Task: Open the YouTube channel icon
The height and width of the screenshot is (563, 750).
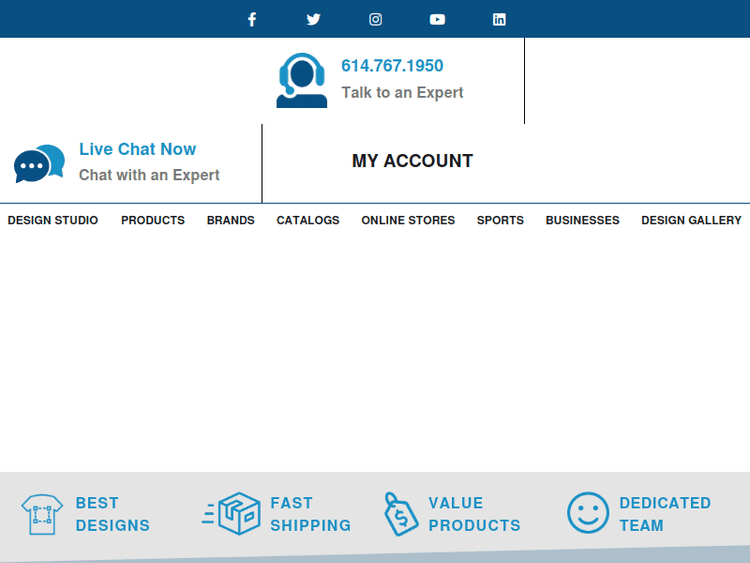Action: 437,19
